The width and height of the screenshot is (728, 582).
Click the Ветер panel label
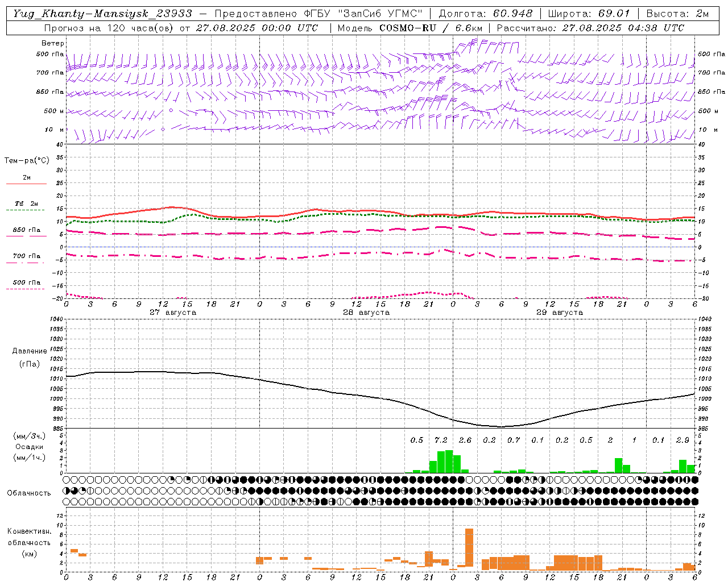click(53, 43)
